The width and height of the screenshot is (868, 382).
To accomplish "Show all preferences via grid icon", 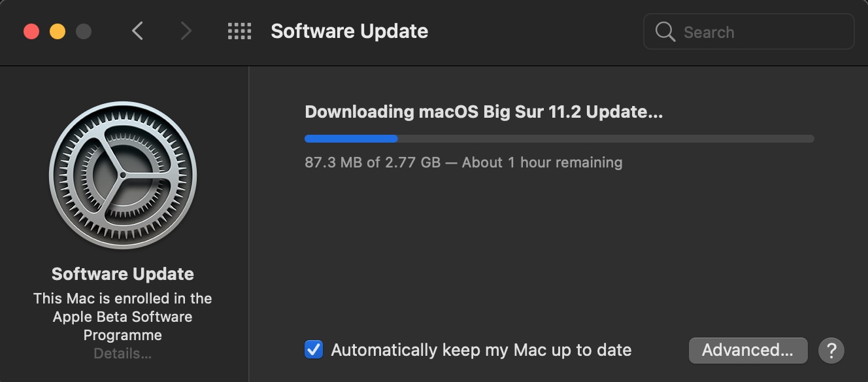I will (x=239, y=31).
